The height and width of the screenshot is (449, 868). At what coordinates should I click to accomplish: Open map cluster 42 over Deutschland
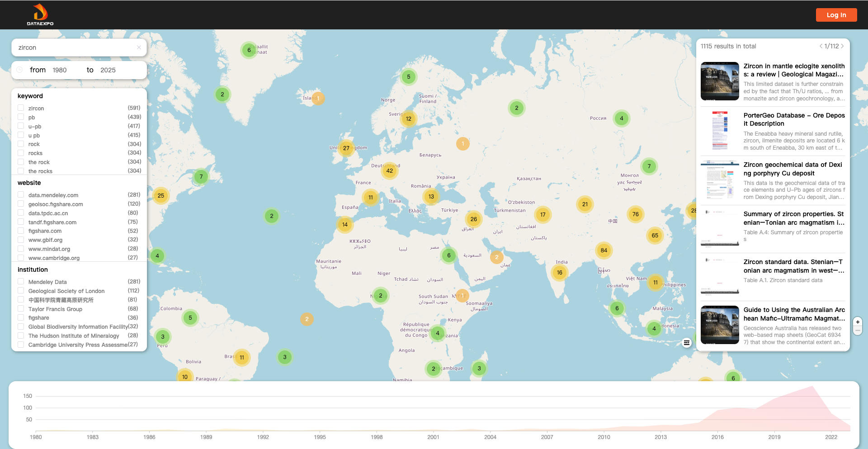pos(390,171)
